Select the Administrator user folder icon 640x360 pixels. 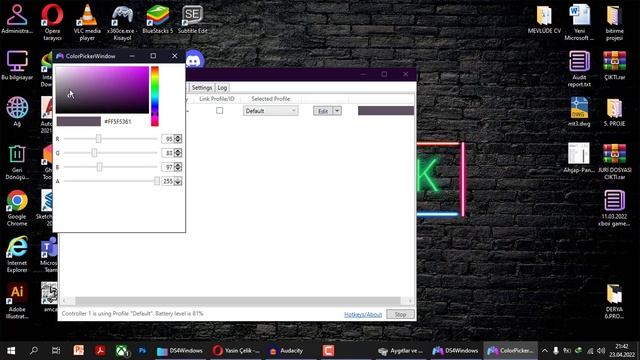[17, 19]
